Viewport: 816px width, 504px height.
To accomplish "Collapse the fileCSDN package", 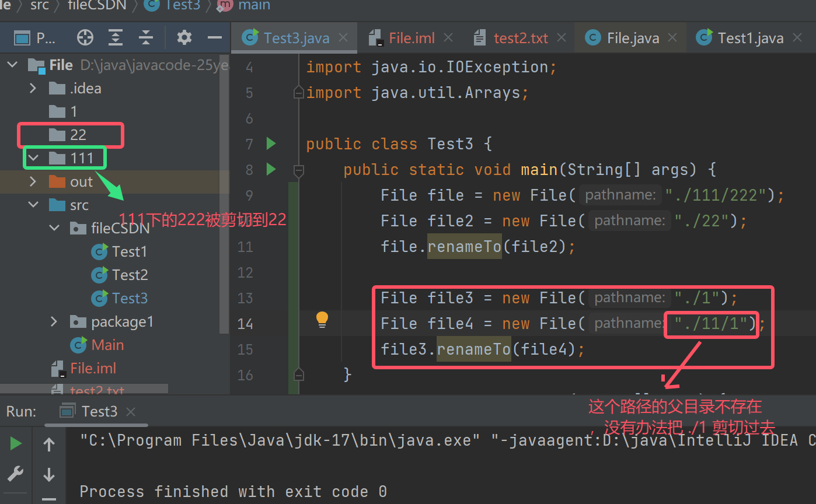I will [x=54, y=228].
